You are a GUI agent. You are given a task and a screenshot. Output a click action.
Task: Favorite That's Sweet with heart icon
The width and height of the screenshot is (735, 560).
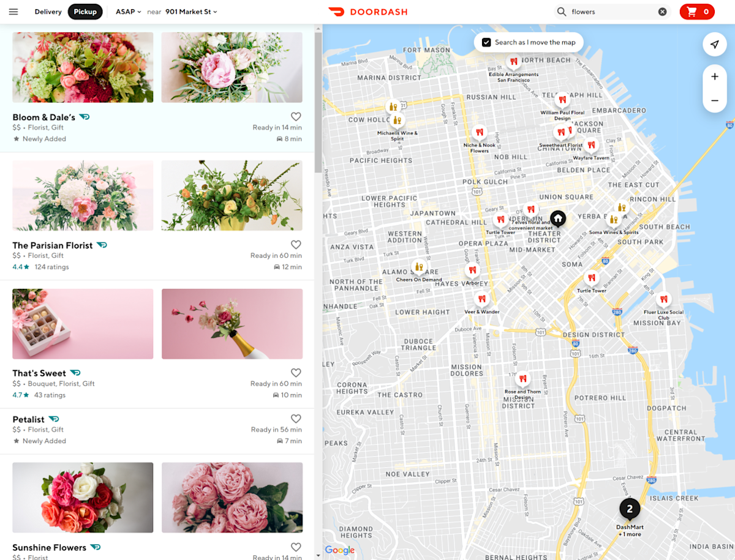[296, 372]
